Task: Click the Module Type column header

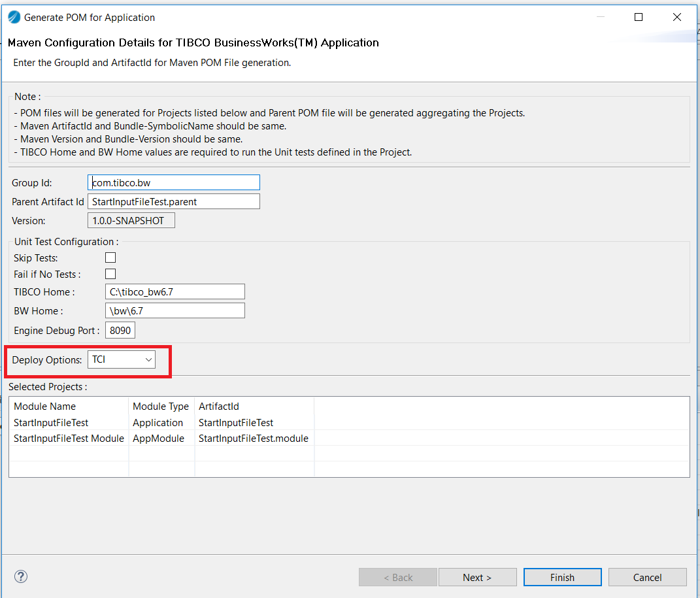Action: coord(161,406)
